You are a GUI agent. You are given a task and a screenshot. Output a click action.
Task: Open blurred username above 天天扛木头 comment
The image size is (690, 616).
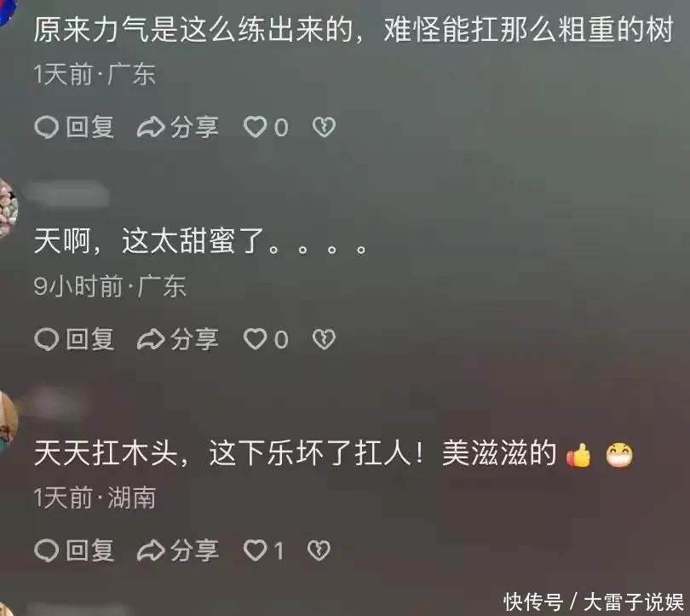tap(57, 404)
